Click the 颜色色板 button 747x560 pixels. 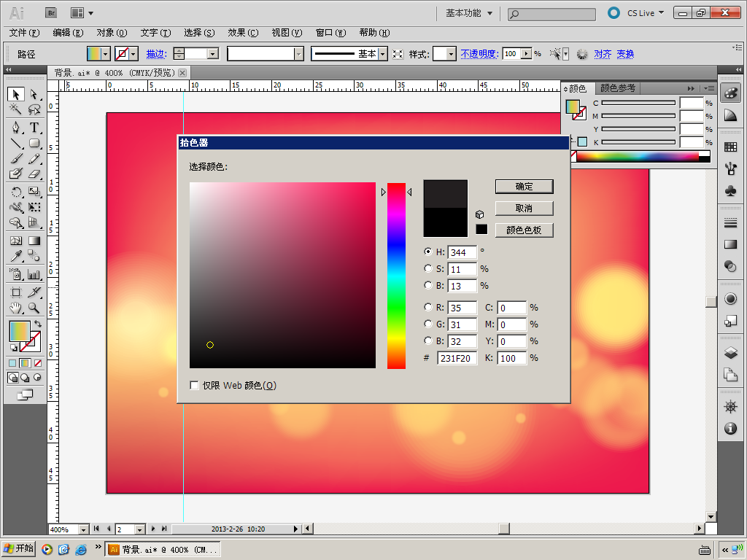(x=524, y=230)
